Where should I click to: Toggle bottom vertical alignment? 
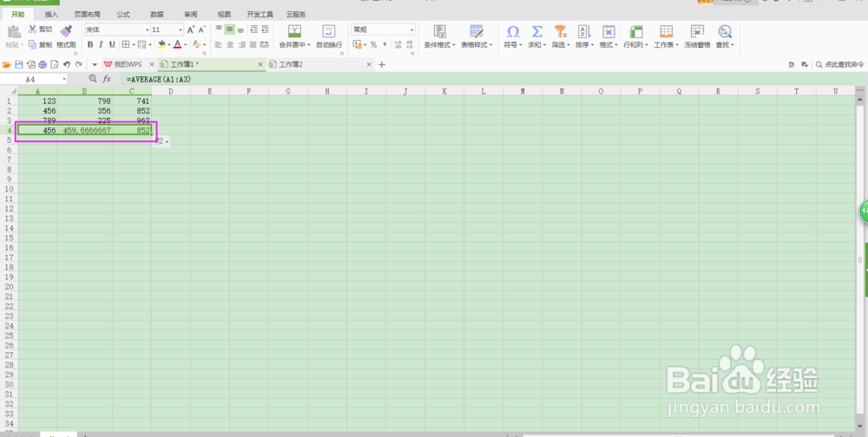[240, 29]
